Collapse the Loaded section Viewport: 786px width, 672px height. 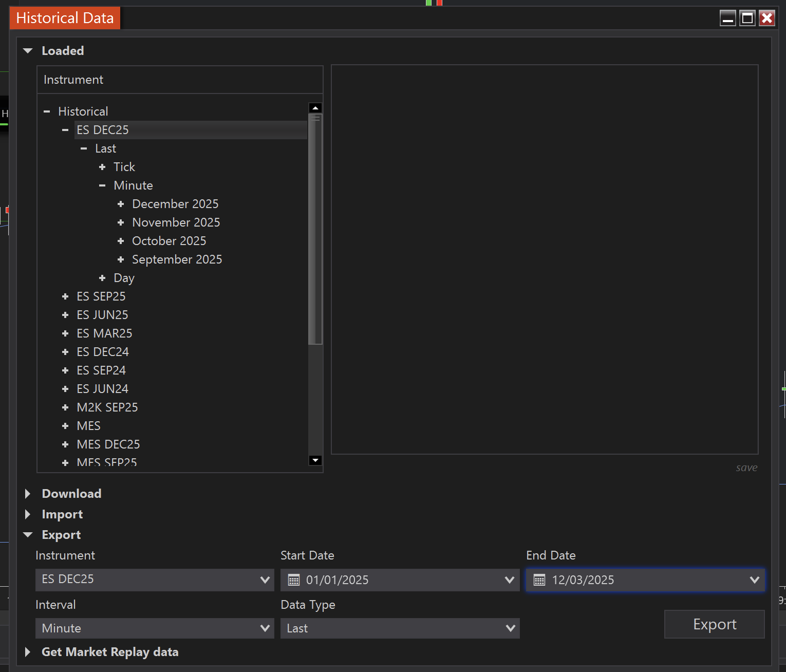pyautogui.click(x=28, y=51)
